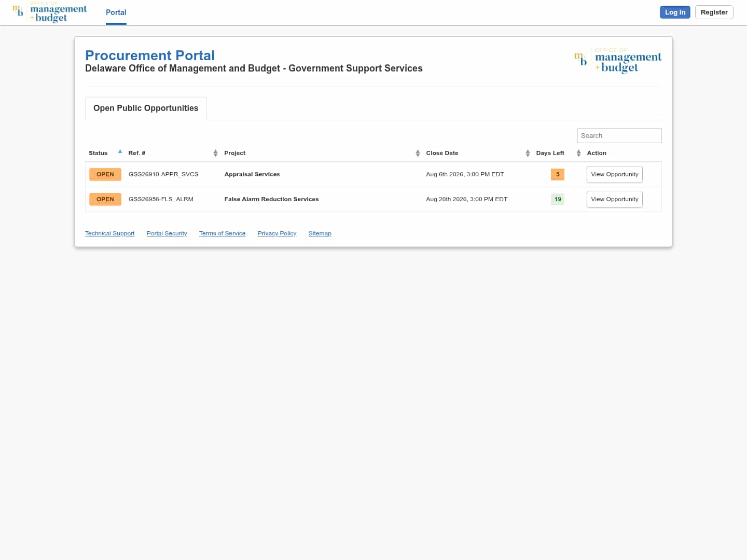Viewport: 747px width, 560px height.
Task: Click the Office of Management and Budget logo in the header
Action: [50, 12]
